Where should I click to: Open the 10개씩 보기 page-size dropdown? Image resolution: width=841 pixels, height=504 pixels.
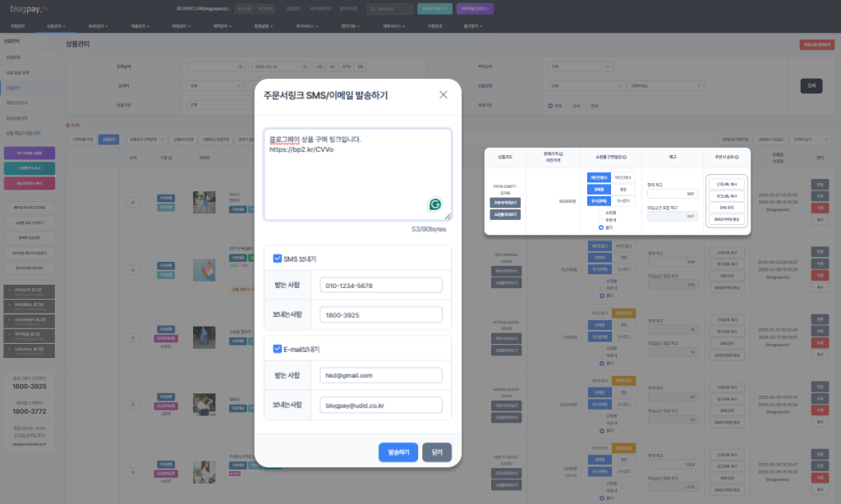pyautogui.click(x=811, y=140)
